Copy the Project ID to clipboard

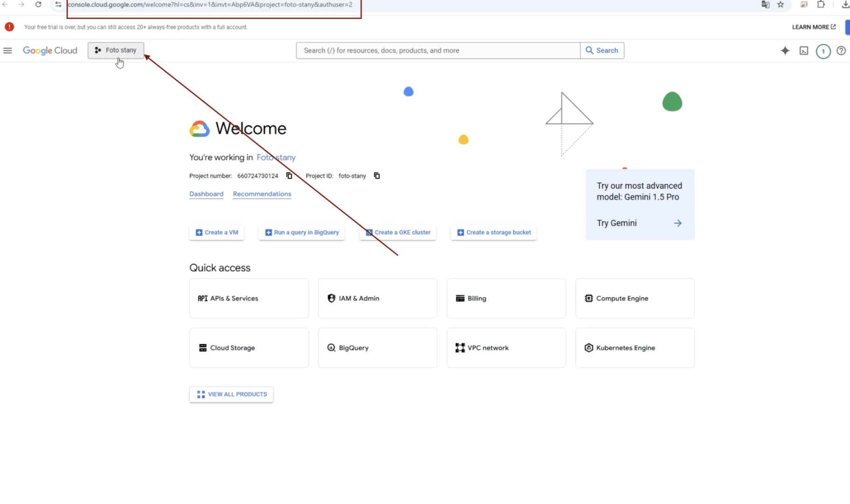(377, 176)
